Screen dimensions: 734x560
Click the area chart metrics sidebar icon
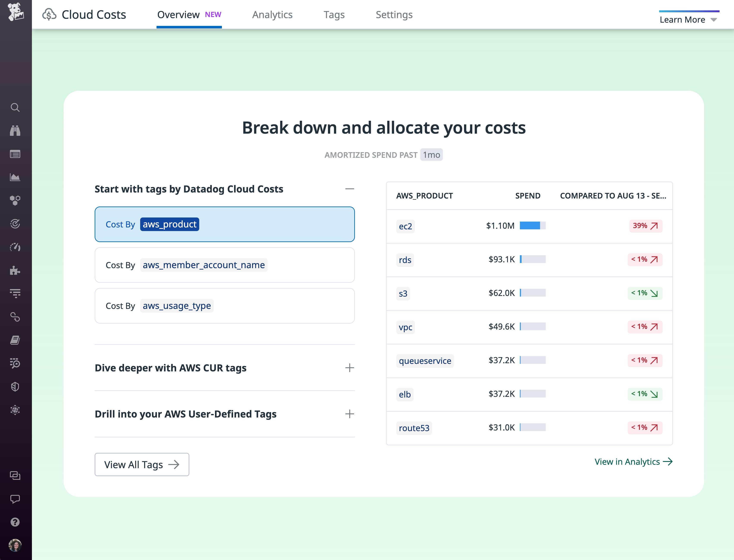pyautogui.click(x=15, y=177)
